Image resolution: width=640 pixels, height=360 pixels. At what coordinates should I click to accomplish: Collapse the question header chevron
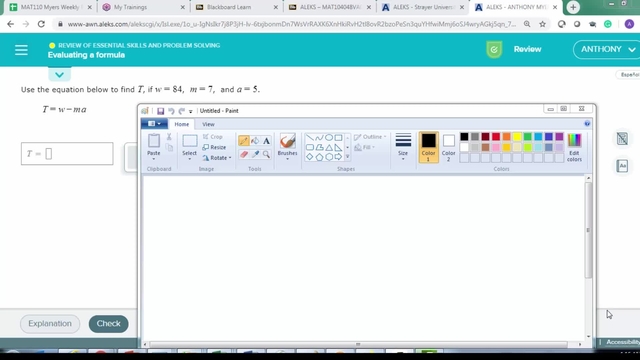pyautogui.click(x=60, y=75)
